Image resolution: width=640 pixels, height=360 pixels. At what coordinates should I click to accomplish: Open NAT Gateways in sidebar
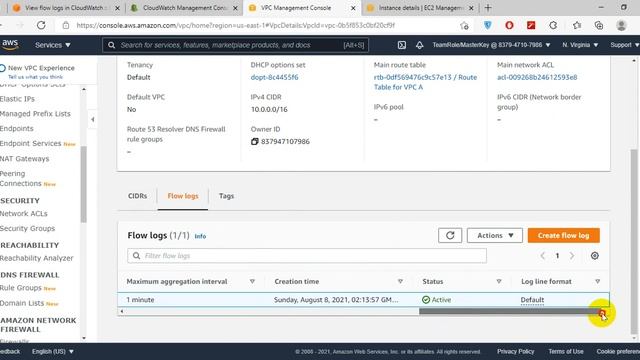pos(24,158)
